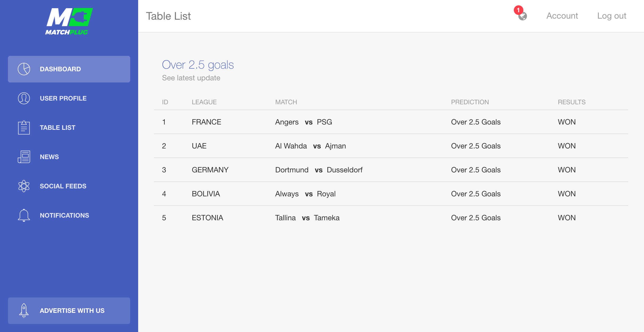644x332 pixels.
Task: Click the Notifications bell icon
Action: click(24, 215)
